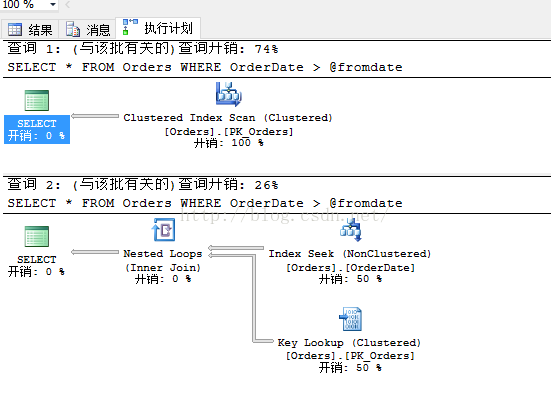Click the Query 2 SELECT label

(x=37, y=260)
